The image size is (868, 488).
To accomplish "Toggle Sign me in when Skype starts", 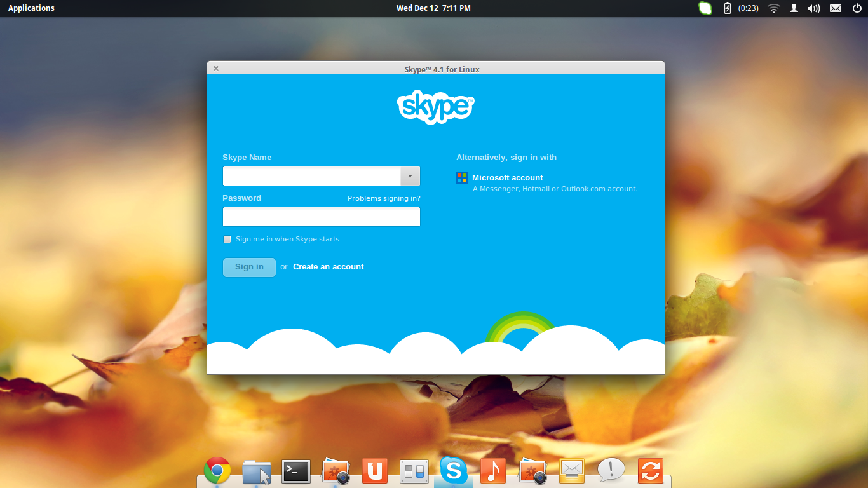I will tap(227, 239).
